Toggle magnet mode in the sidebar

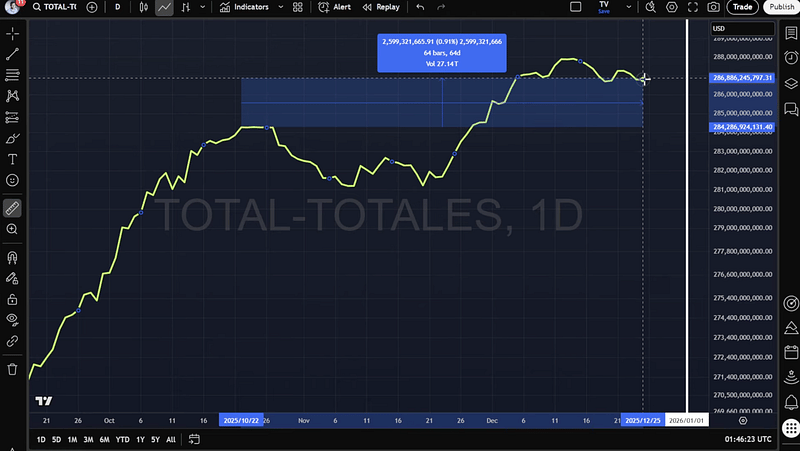(x=12, y=258)
